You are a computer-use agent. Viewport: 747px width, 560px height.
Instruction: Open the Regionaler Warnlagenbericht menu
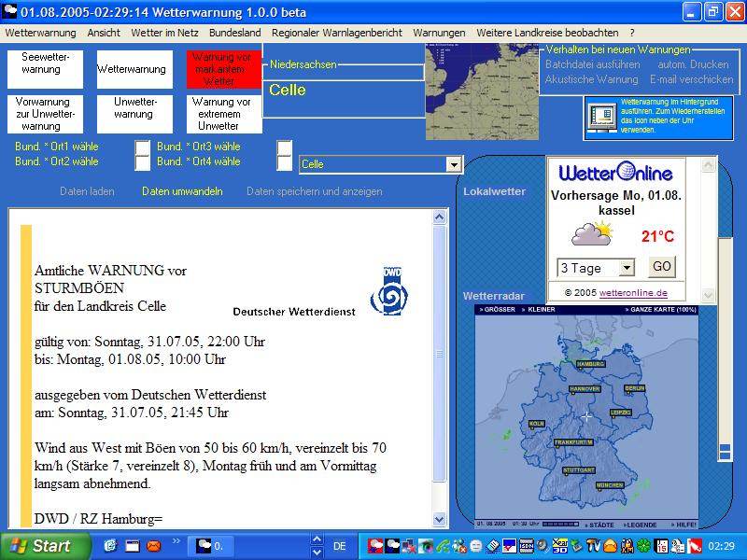pos(336,32)
